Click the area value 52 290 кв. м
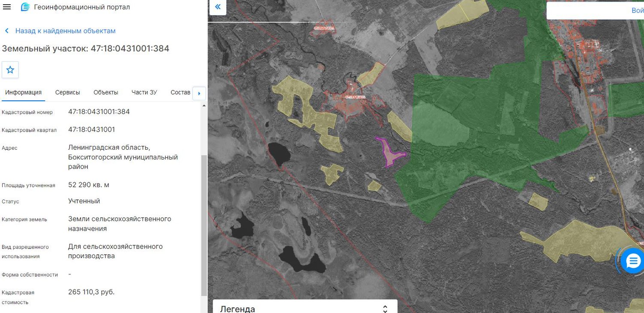 pyautogui.click(x=89, y=185)
